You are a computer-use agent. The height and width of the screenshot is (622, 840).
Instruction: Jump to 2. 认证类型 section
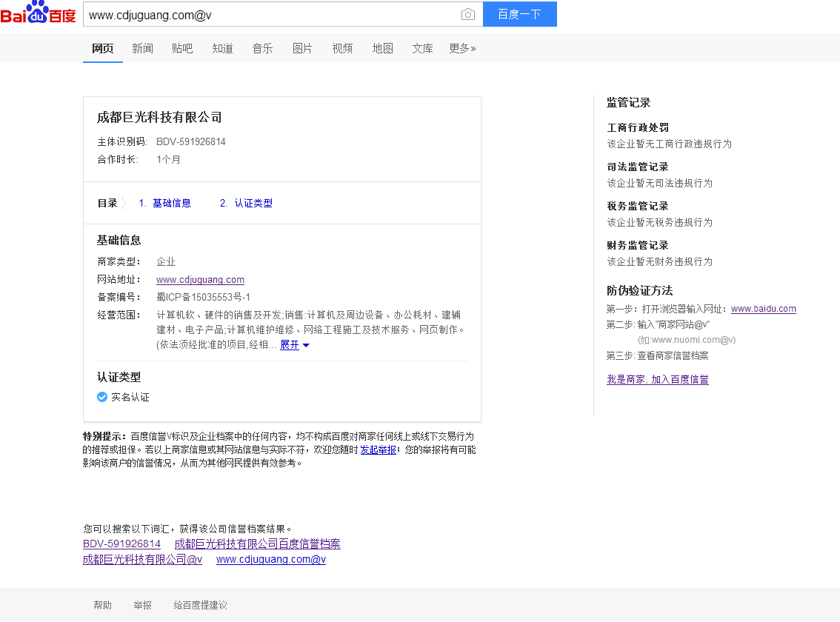pyautogui.click(x=246, y=203)
